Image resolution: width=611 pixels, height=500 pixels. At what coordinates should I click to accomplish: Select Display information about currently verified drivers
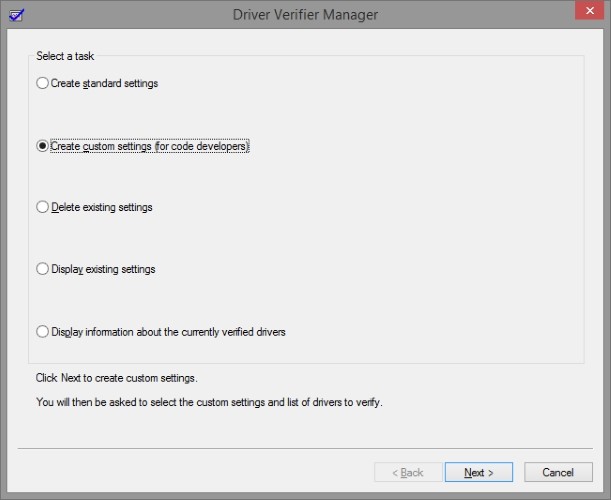tap(161, 332)
